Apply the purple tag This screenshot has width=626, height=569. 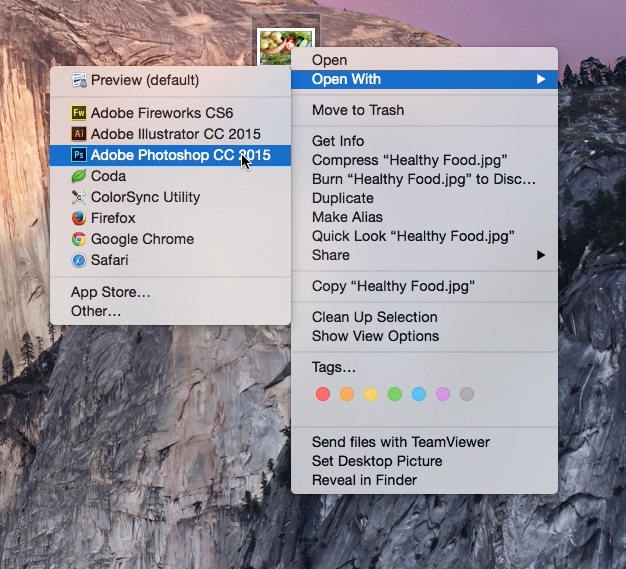[x=443, y=394]
